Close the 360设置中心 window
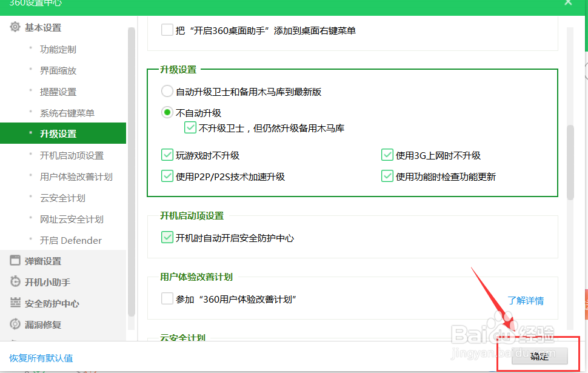Viewport: 588px width, 373px height. click(568, 2)
